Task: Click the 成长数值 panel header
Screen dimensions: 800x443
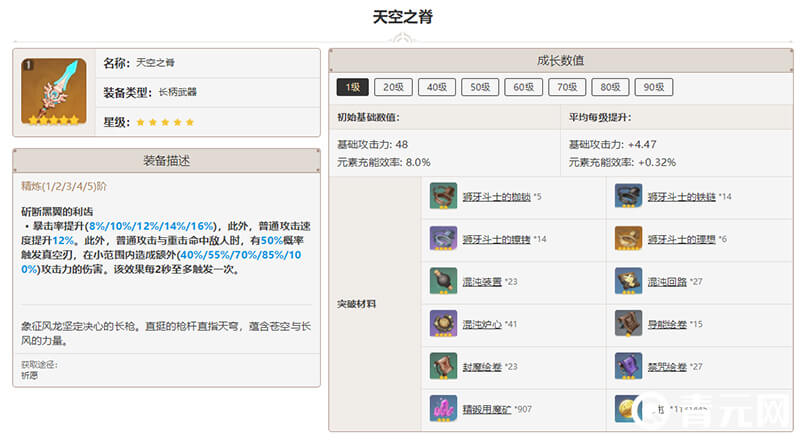Action: [x=560, y=61]
